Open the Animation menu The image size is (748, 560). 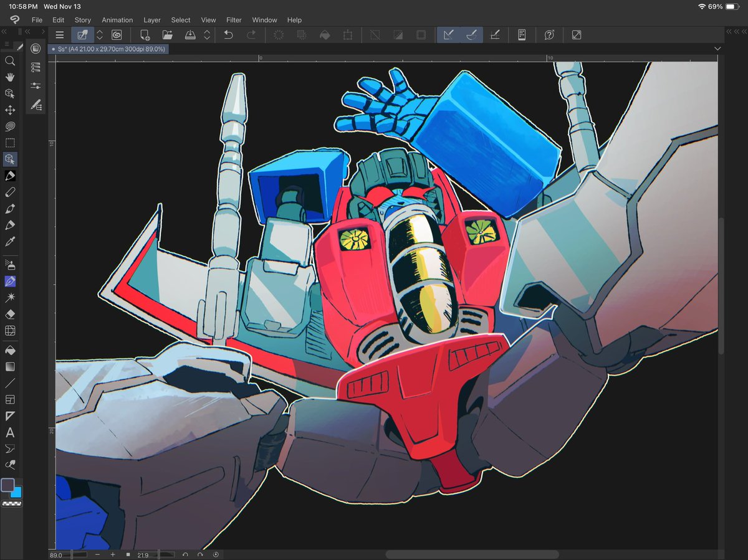pos(117,20)
